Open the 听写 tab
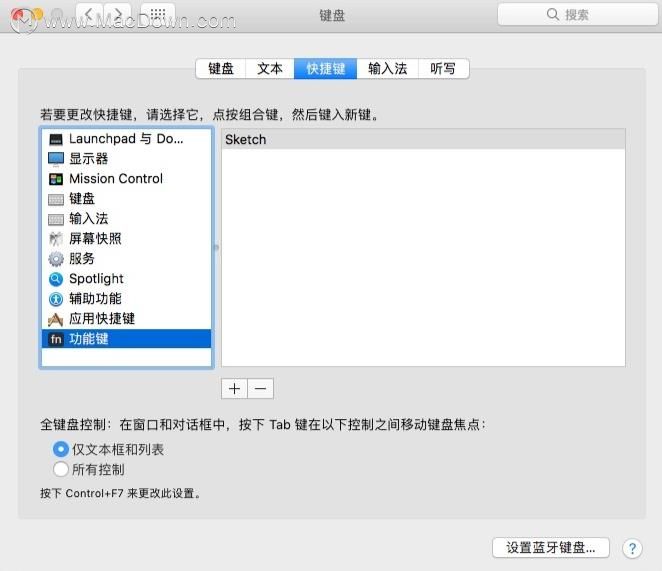Image resolution: width=662 pixels, height=571 pixels. point(443,68)
